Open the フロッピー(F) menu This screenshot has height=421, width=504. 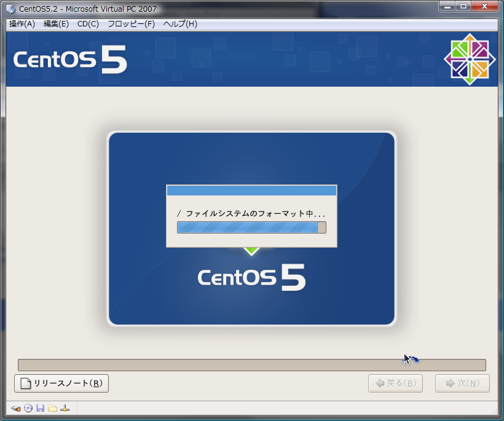[131, 24]
